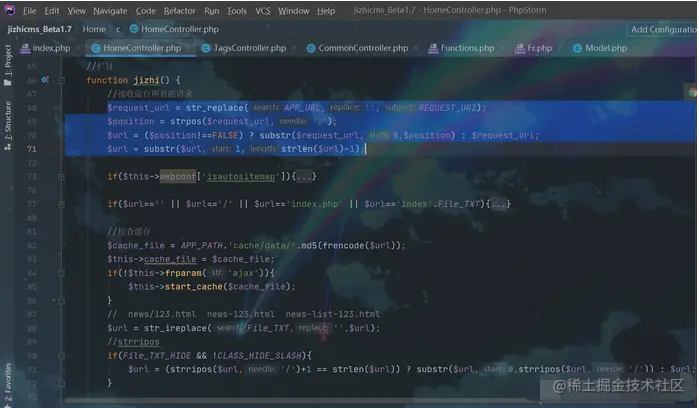Close the index.php tab
699x408 pixels.
[78, 47]
